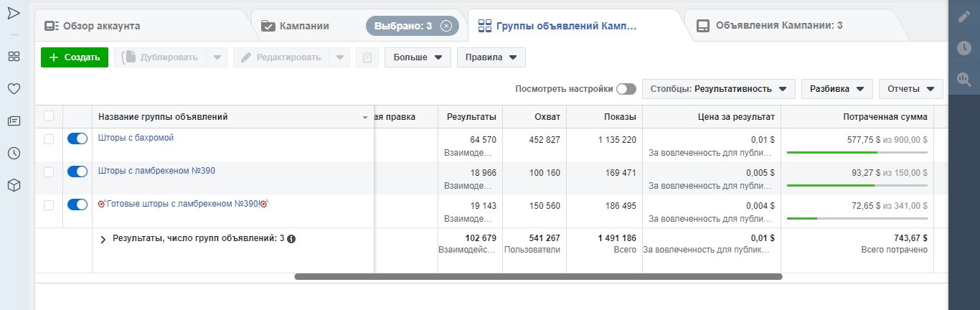Viewport: 980px width, 310px height.
Task: Open the Отчеты dropdown
Action: tap(911, 89)
